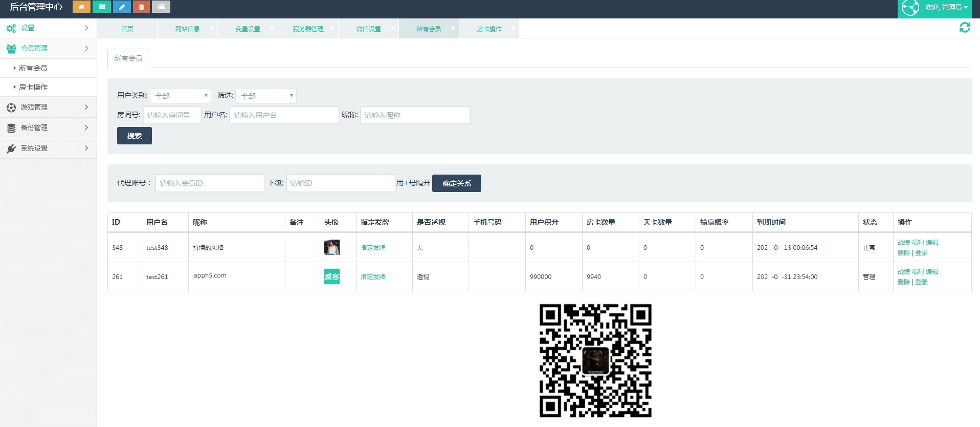The height and width of the screenshot is (427, 980).
Task: Switch to the 微信设置 tab
Action: tap(368, 29)
